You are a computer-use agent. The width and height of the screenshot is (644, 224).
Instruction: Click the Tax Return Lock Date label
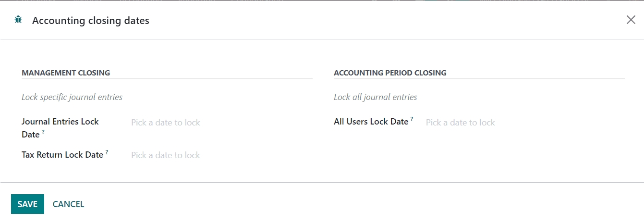(62, 155)
